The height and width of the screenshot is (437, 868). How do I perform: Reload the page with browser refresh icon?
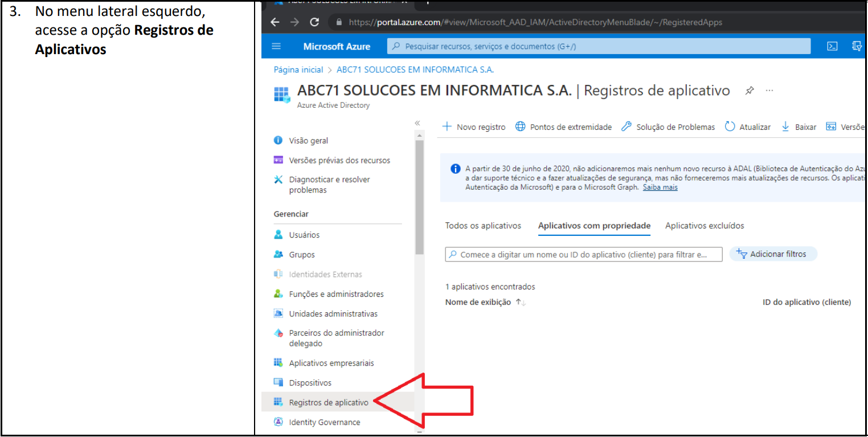click(314, 22)
